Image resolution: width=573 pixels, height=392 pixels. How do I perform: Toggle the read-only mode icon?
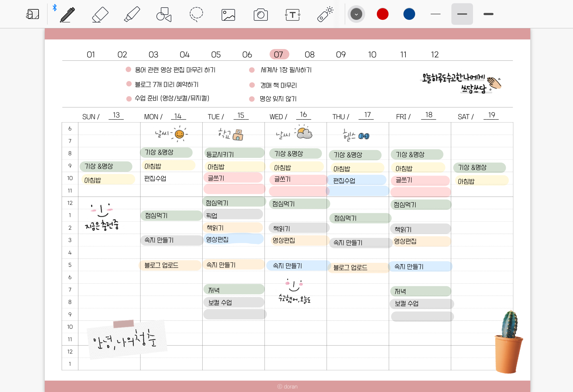pos(32,14)
